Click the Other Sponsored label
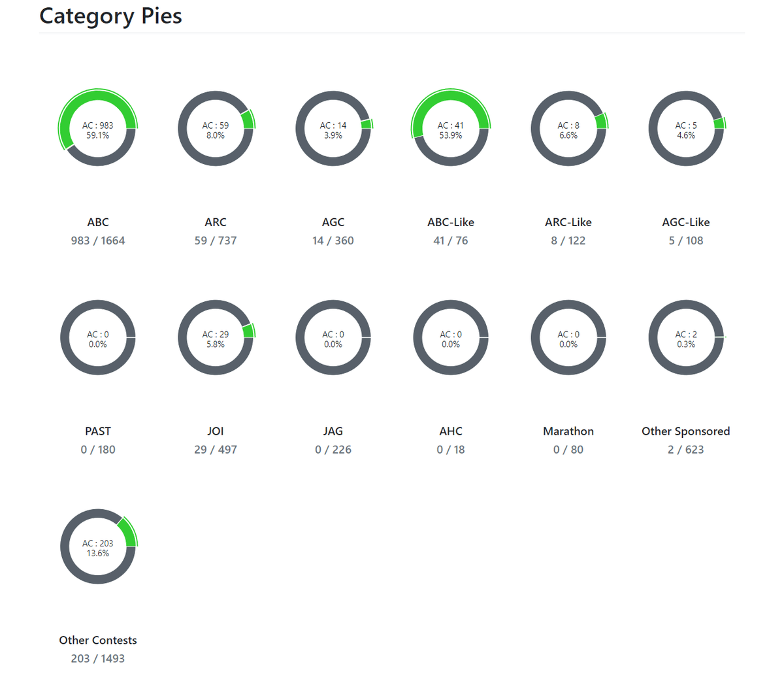The image size is (784, 683). [686, 431]
